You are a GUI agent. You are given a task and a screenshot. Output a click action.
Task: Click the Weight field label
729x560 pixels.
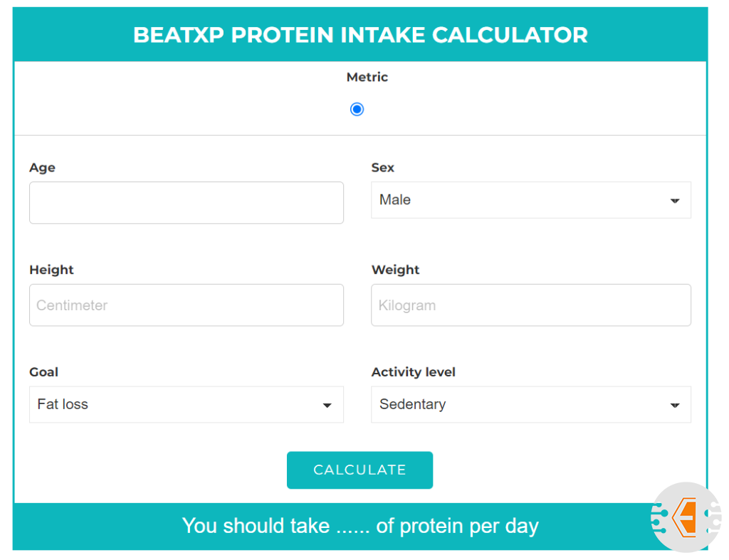coord(395,270)
